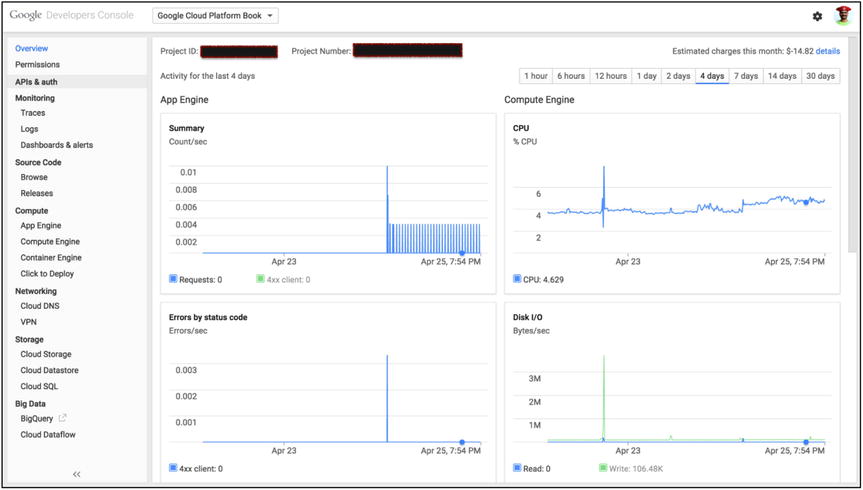Image resolution: width=863 pixels, height=490 pixels.
Task: Select the 12 hours time range
Action: pyautogui.click(x=611, y=76)
